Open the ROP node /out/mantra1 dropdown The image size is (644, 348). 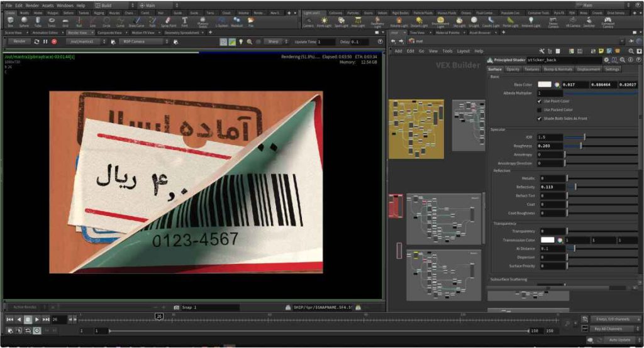click(x=86, y=41)
